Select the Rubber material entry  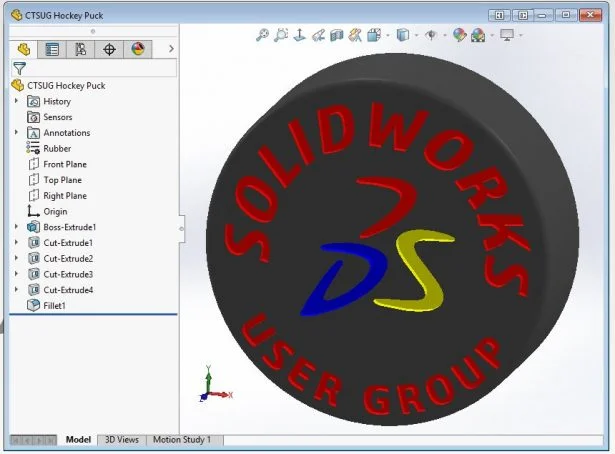56,148
